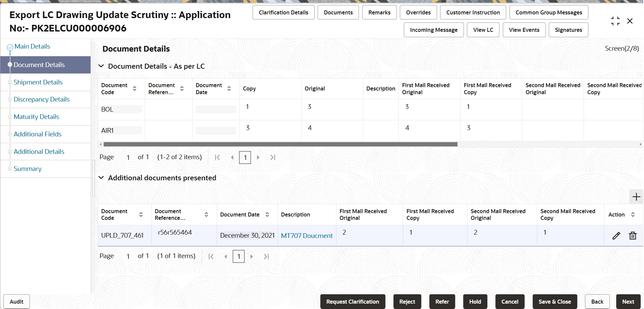Jump to last page of the As per LC table
This screenshot has height=309, width=644.
273,157
